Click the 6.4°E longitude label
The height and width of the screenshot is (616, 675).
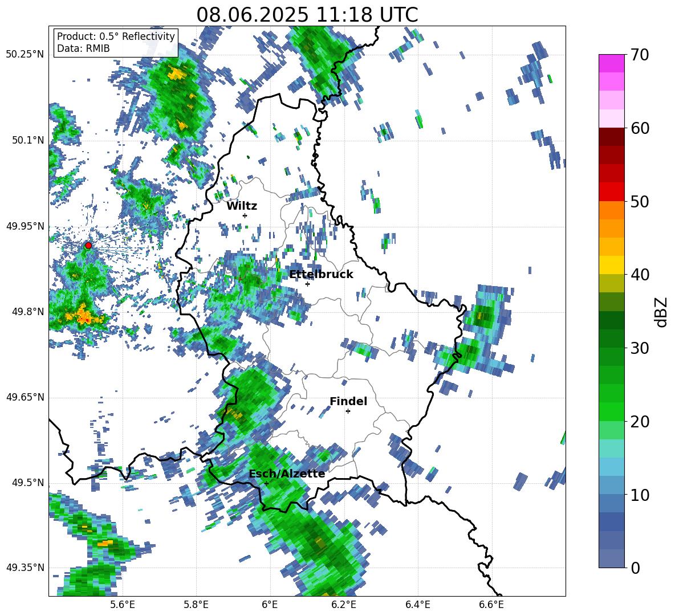click(417, 605)
